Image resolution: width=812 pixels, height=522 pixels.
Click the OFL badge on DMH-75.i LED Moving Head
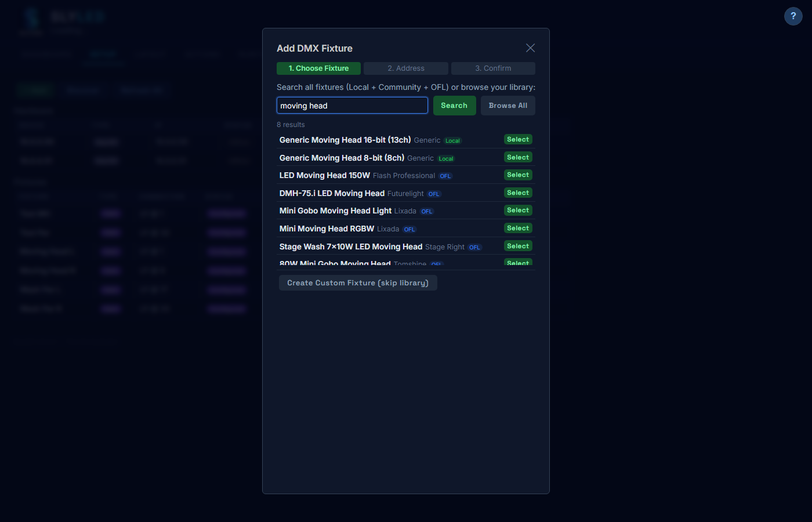click(434, 194)
